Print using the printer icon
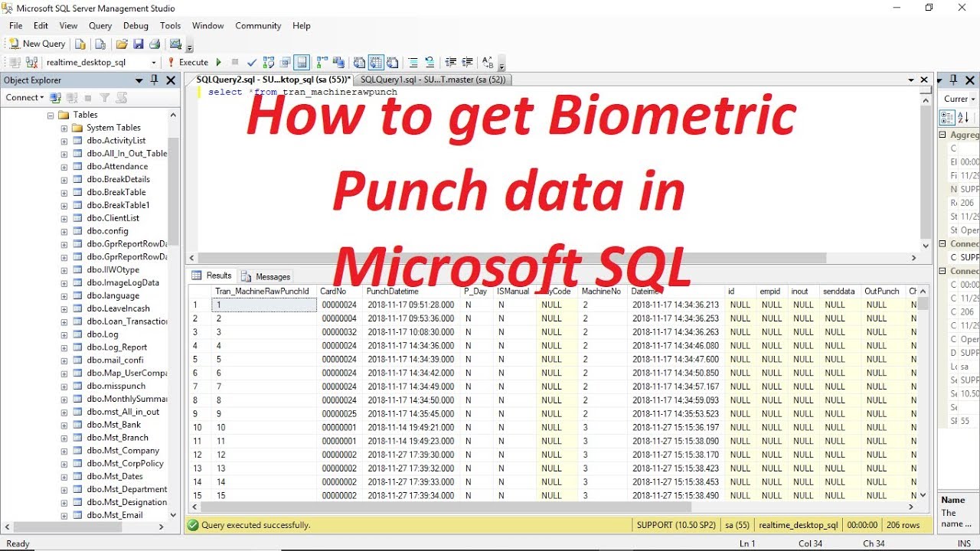Image resolution: width=980 pixels, height=551 pixels. [155, 44]
